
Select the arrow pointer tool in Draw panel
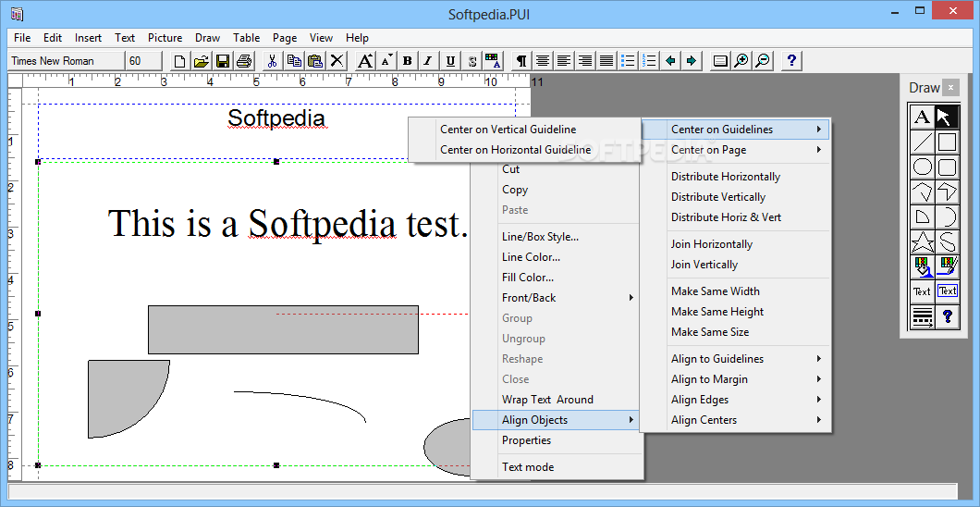948,117
